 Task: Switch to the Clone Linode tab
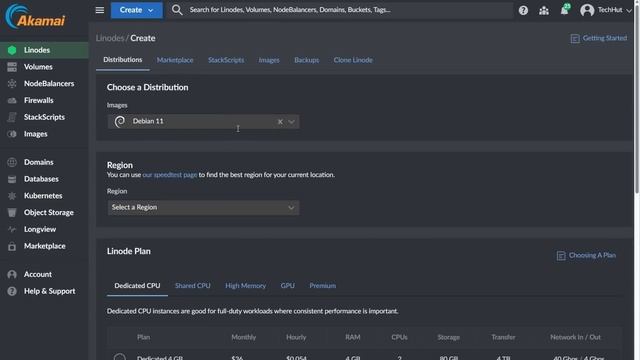353,60
